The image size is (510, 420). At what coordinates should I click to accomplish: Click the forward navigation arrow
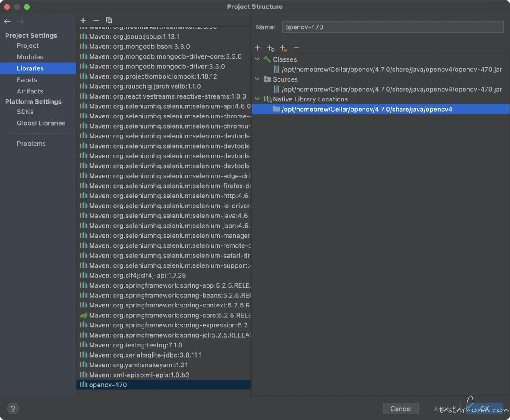pos(20,21)
